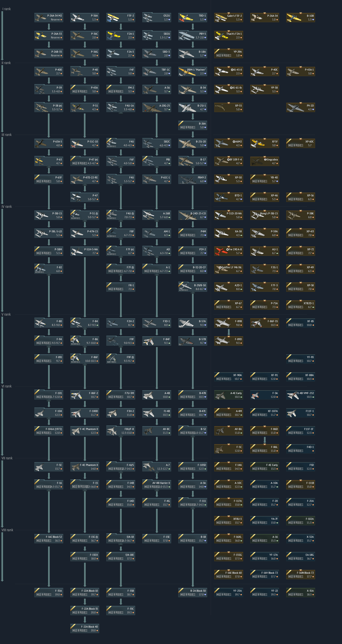Expand the B-29/B-50 bomber group
This screenshot has width=342, height=644.
click(x=193, y=292)
